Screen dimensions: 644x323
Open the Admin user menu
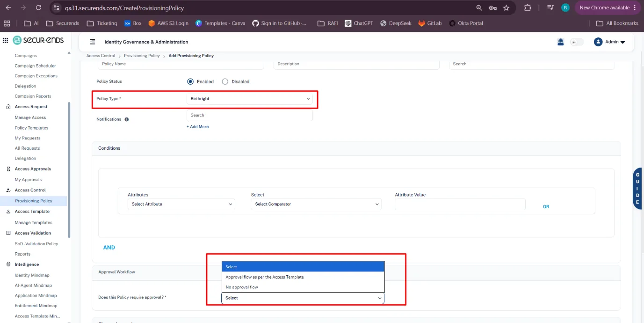pyautogui.click(x=609, y=42)
